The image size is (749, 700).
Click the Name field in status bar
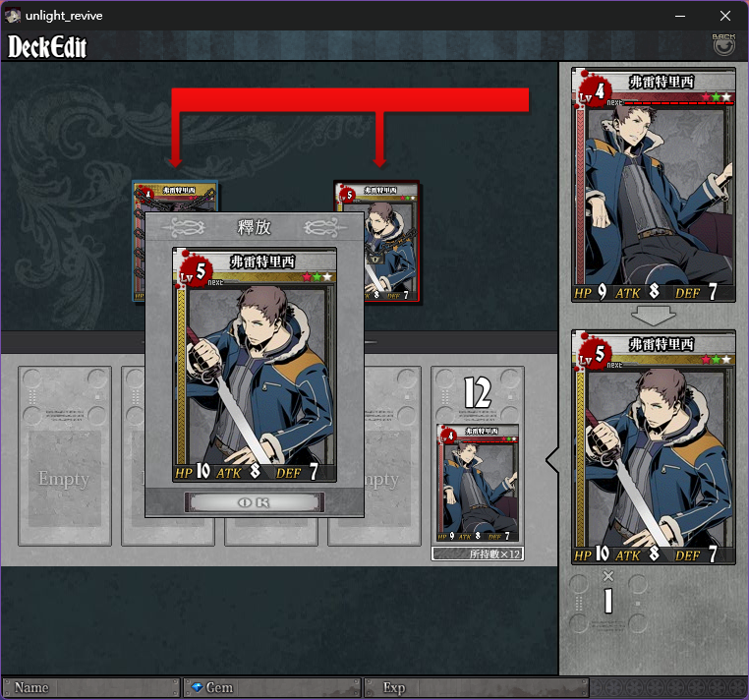coord(90,687)
